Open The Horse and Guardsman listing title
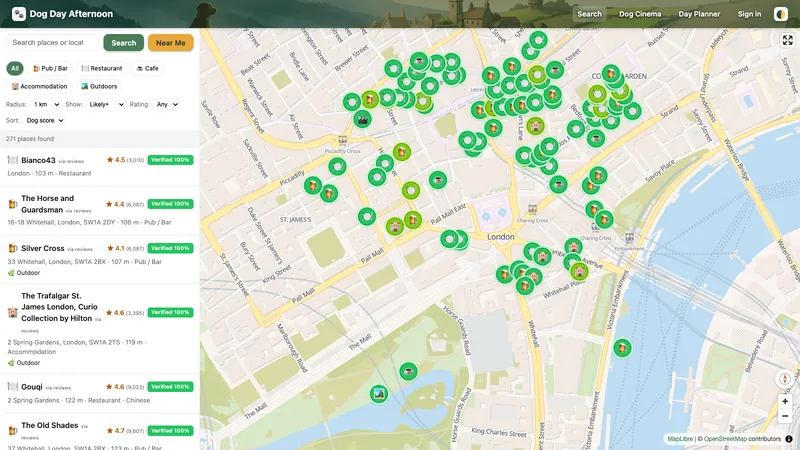 pos(47,204)
